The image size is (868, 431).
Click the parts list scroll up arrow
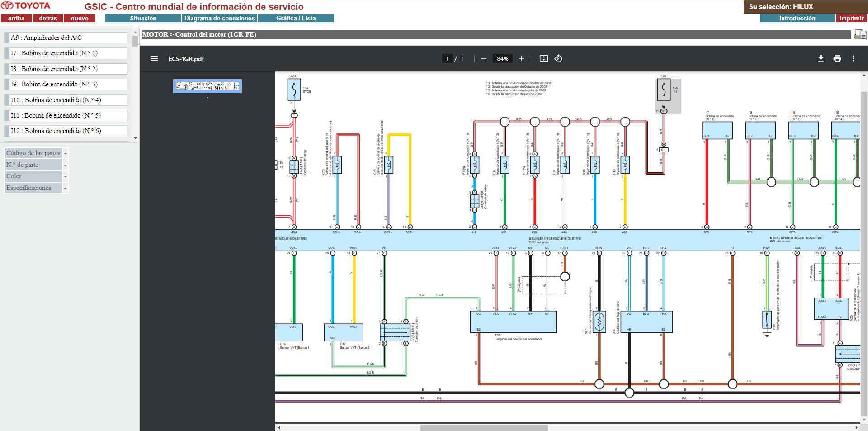[135, 32]
